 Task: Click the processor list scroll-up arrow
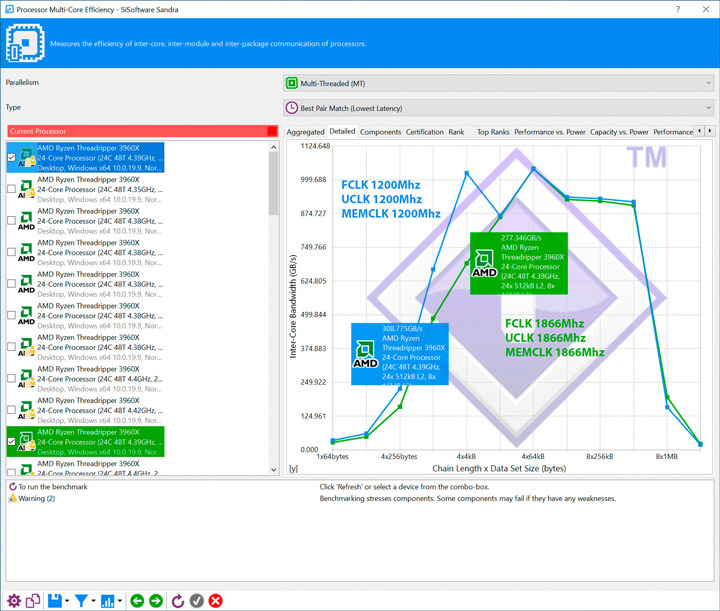pyautogui.click(x=274, y=147)
